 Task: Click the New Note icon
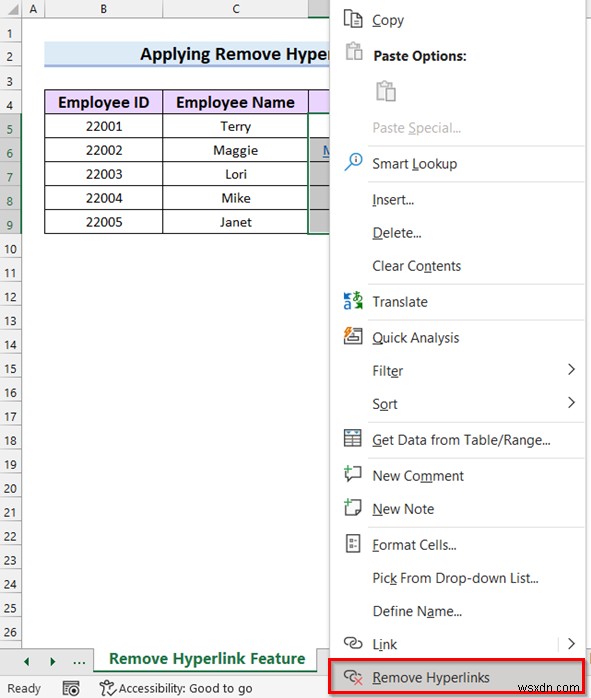353,507
